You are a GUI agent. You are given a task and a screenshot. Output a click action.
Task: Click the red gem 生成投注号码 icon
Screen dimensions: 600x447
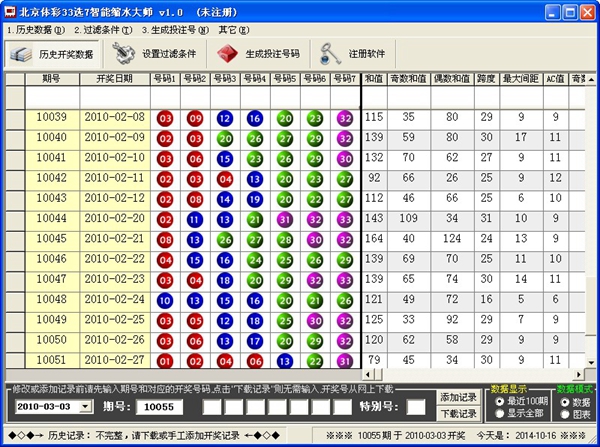tap(227, 54)
